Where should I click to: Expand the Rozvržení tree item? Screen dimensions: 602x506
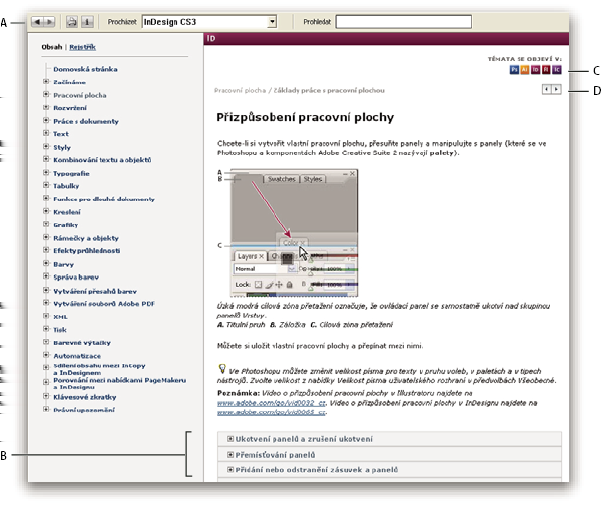[x=46, y=107]
